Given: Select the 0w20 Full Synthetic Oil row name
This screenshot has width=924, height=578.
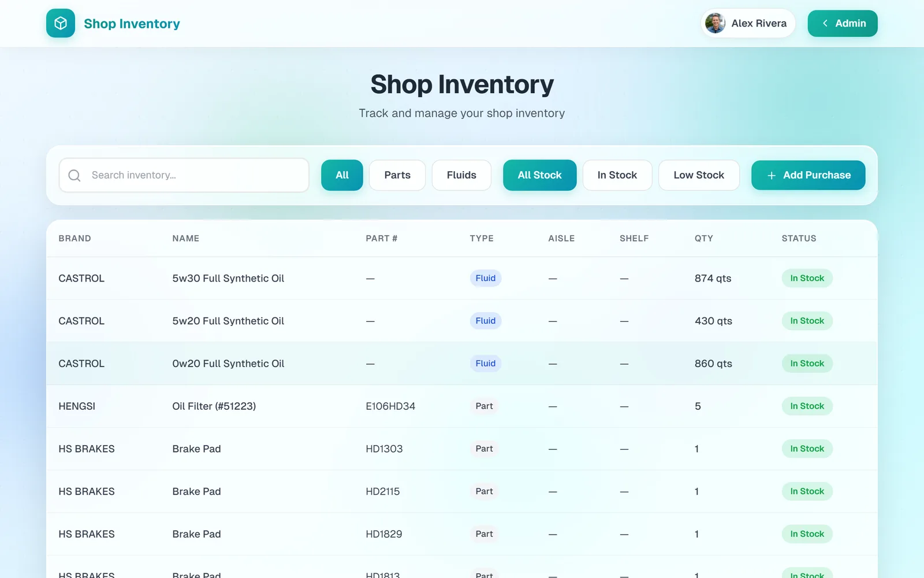Looking at the screenshot, I should tap(228, 364).
